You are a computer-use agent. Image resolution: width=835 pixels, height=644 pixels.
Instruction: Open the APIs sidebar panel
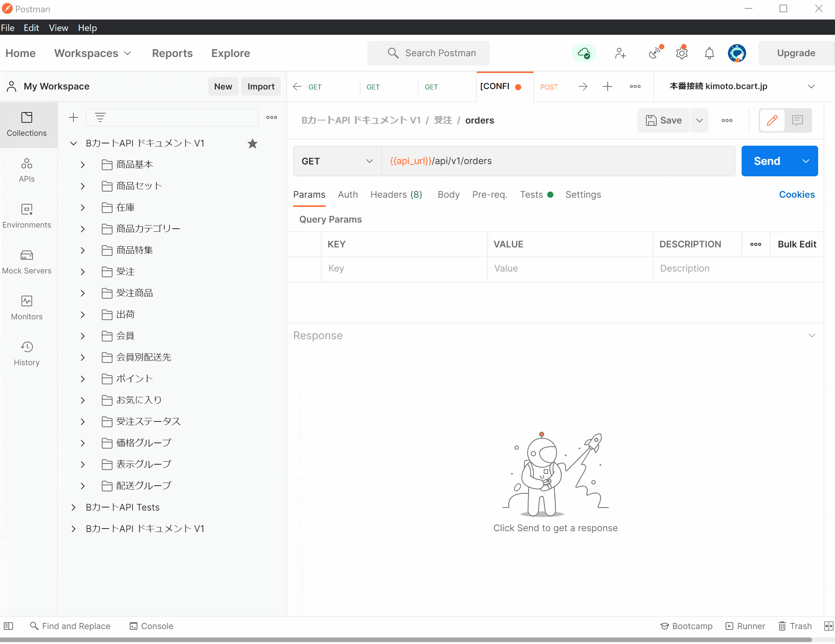[x=27, y=171]
